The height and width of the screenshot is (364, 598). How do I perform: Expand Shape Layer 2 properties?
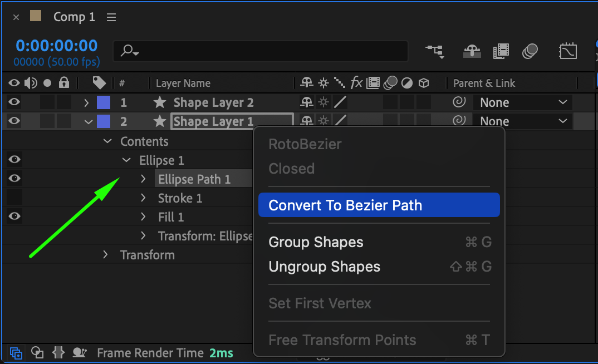(x=86, y=102)
